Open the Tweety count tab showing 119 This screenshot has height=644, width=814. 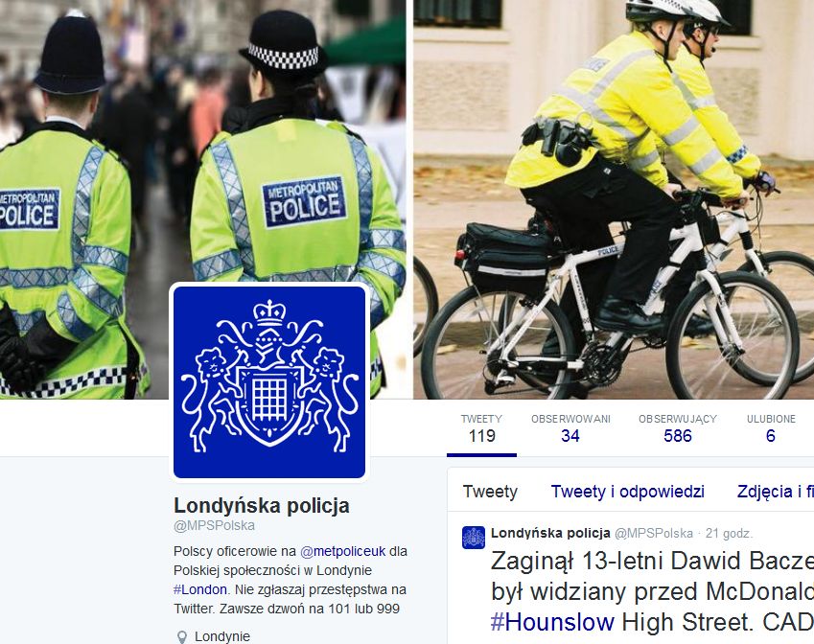(481, 428)
